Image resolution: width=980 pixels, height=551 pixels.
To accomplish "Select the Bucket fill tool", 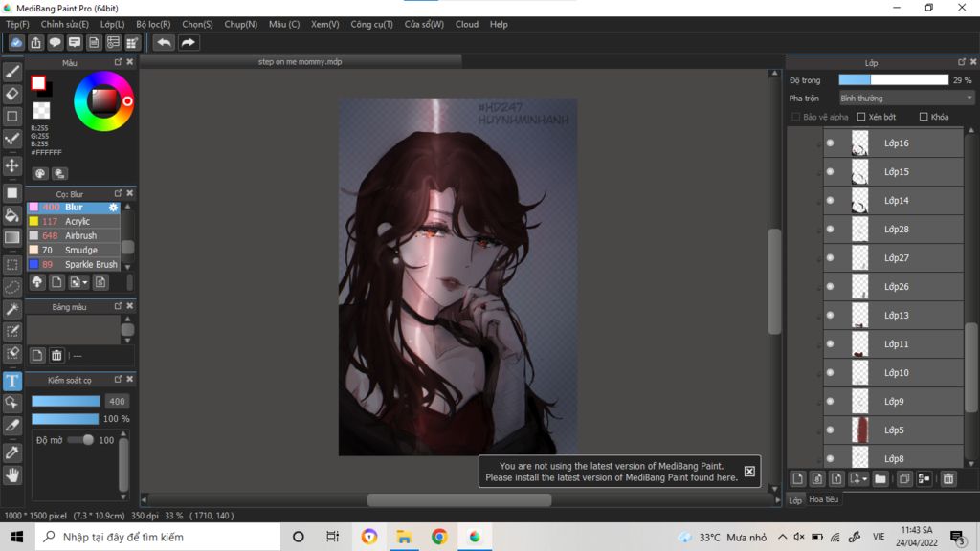I will pyautogui.click(x=11, y=215).
